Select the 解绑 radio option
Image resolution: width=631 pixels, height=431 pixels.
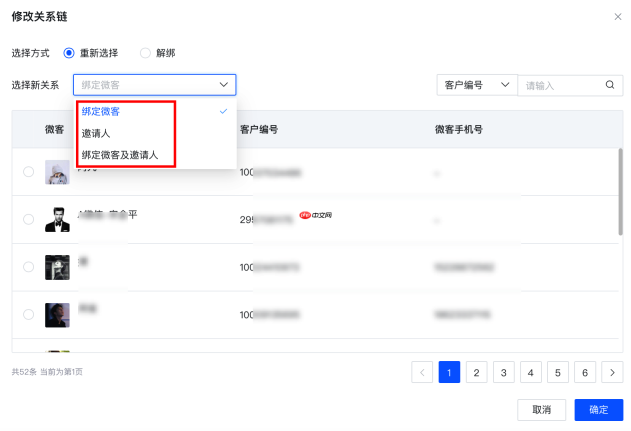(x=145, y=53)
